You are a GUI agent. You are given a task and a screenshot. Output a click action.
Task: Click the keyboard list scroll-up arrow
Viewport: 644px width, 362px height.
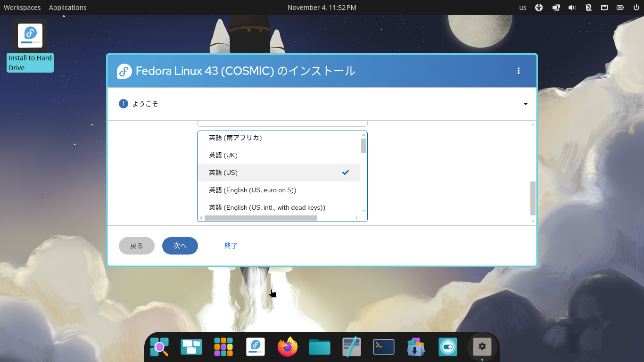363,135
